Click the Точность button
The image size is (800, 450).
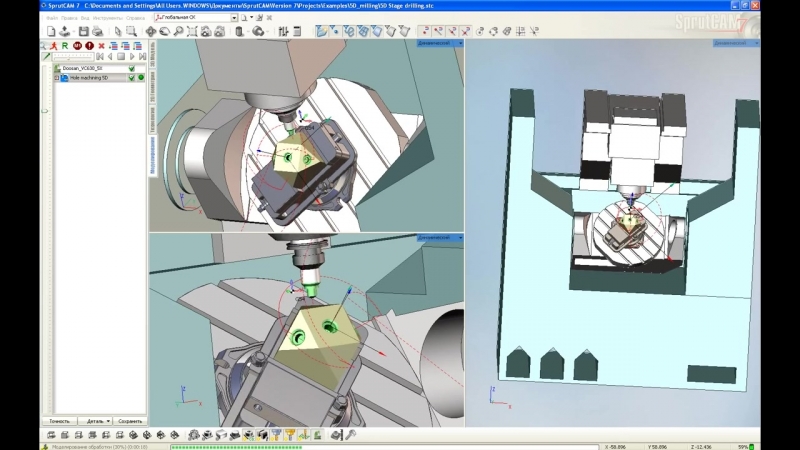(x=59, y=421)
